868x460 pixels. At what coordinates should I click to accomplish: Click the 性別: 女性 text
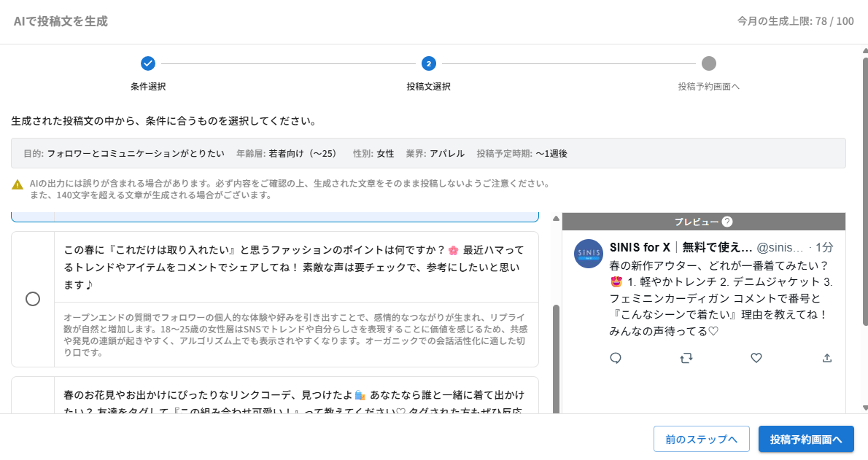[373, 153]
